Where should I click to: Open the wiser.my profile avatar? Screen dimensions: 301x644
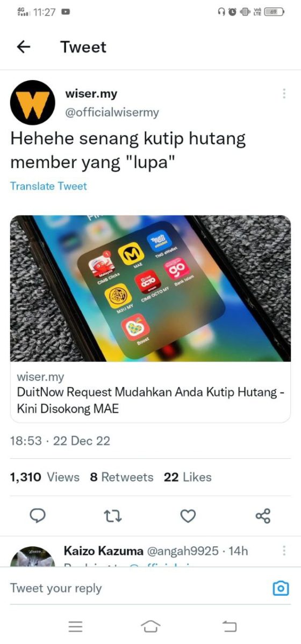point(33,103)
